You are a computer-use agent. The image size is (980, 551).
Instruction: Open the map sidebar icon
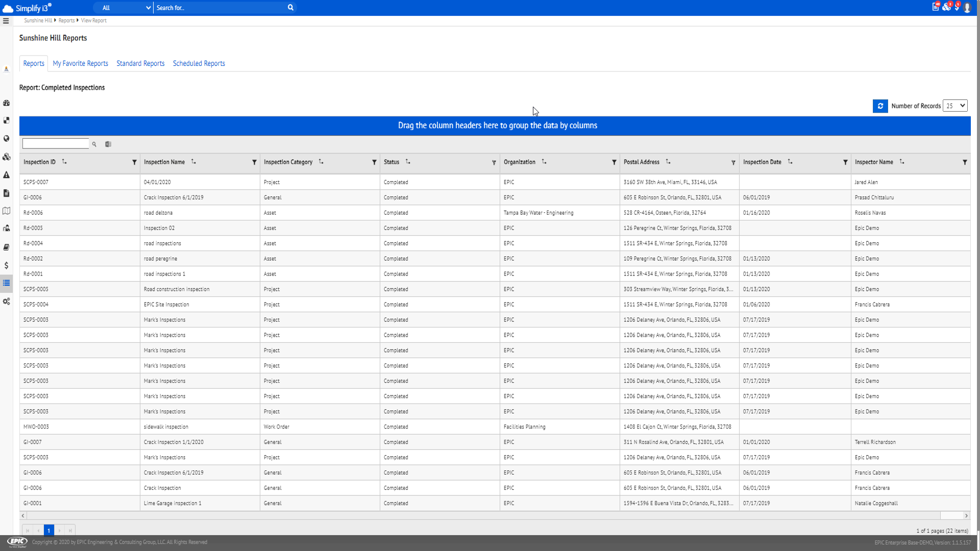coord(6,211)
